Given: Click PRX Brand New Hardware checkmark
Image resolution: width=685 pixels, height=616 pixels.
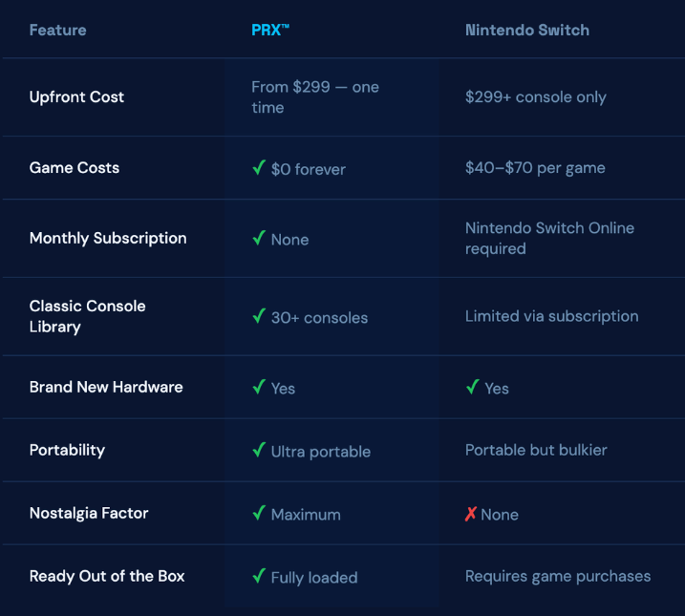Looking at the screenshot, I should pos(258,388).
